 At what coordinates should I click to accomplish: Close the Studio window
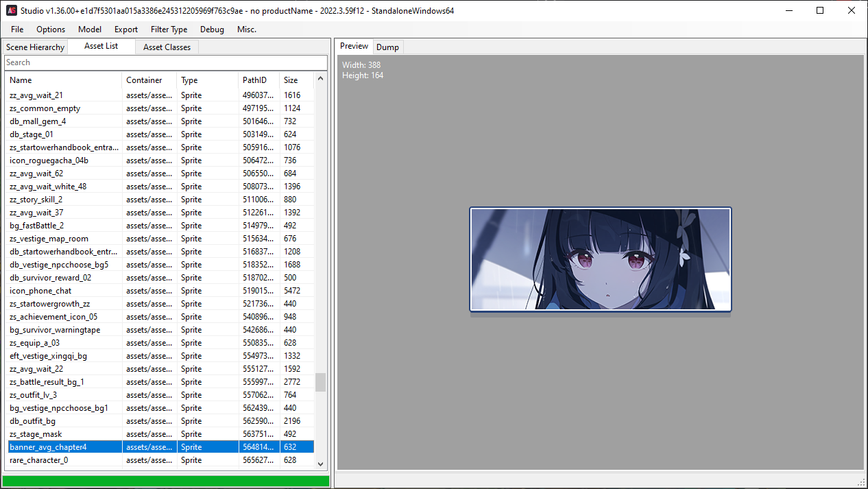[852, 10]
